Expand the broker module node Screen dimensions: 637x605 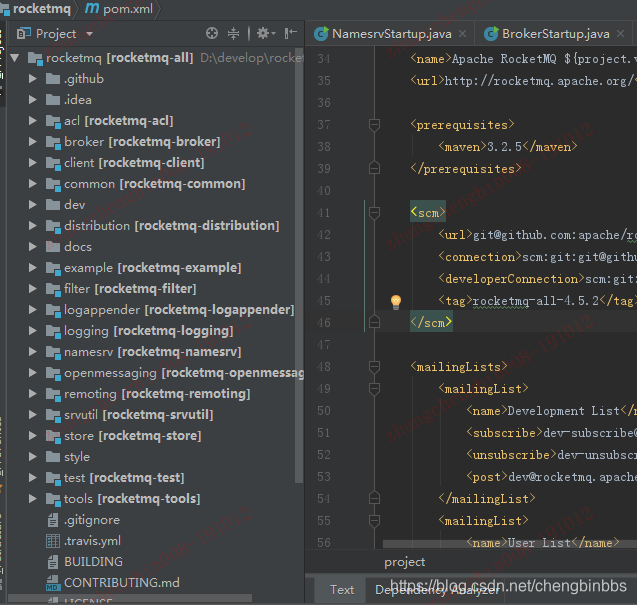coord(32,141)
